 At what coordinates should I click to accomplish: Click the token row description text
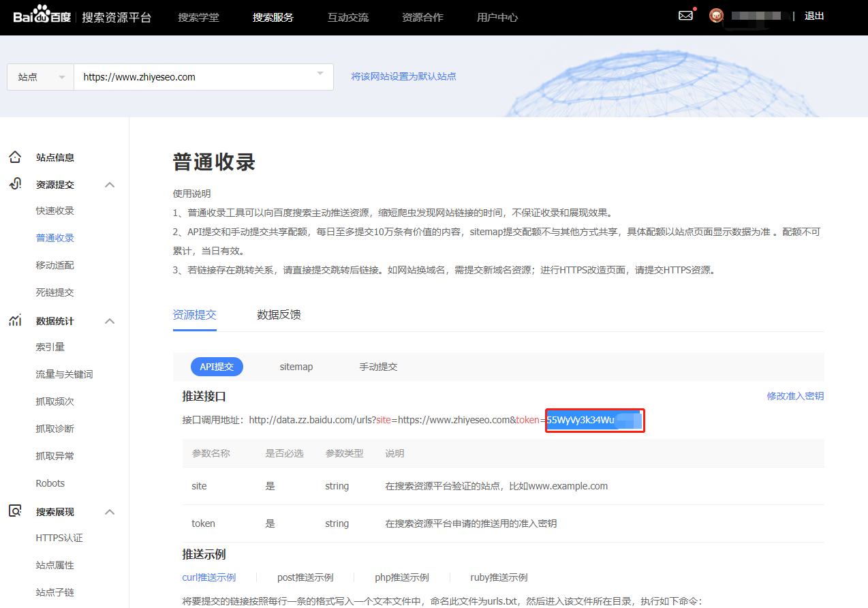[471, 523]
